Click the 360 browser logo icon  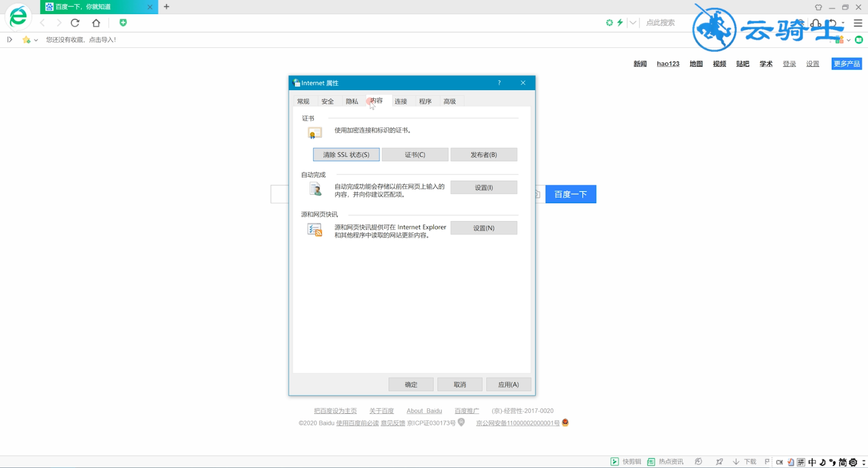18,17
